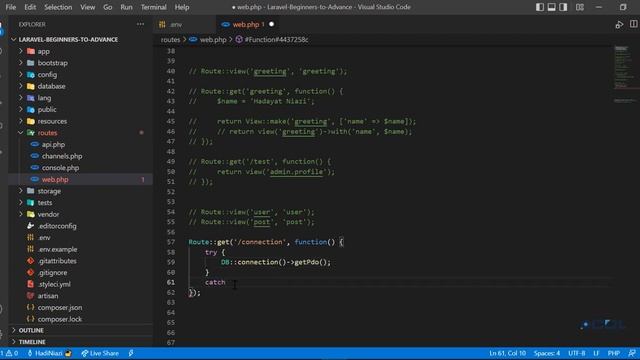Image resolution: width=640 pixels, height=360 pixels.
Task: Open the Run menu
Action: tap(126, 7)
